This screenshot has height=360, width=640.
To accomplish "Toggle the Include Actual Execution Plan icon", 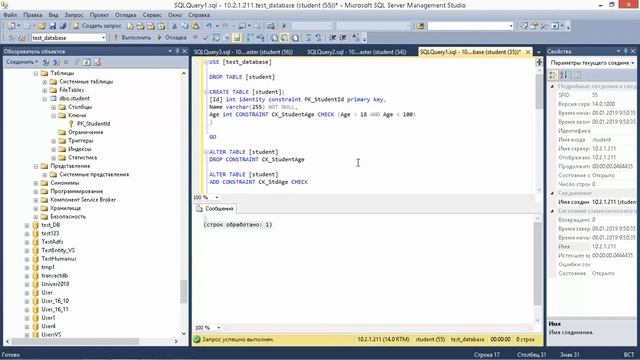I will [251, 38].
